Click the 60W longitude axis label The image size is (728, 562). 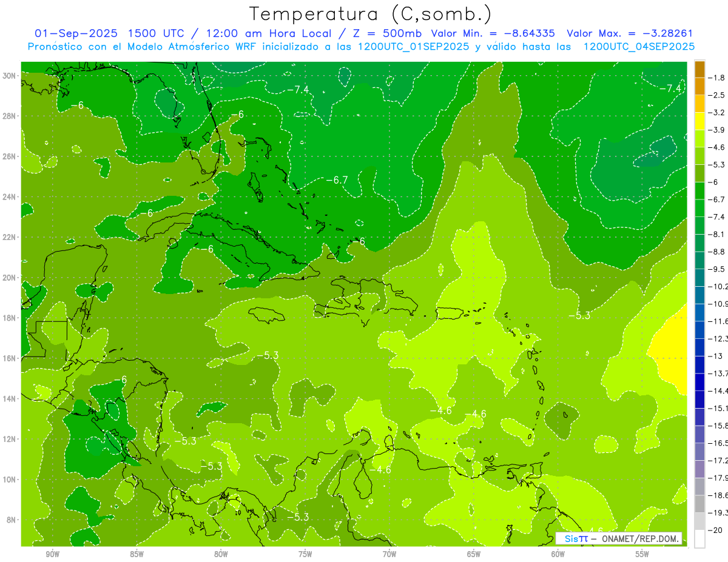558,554
